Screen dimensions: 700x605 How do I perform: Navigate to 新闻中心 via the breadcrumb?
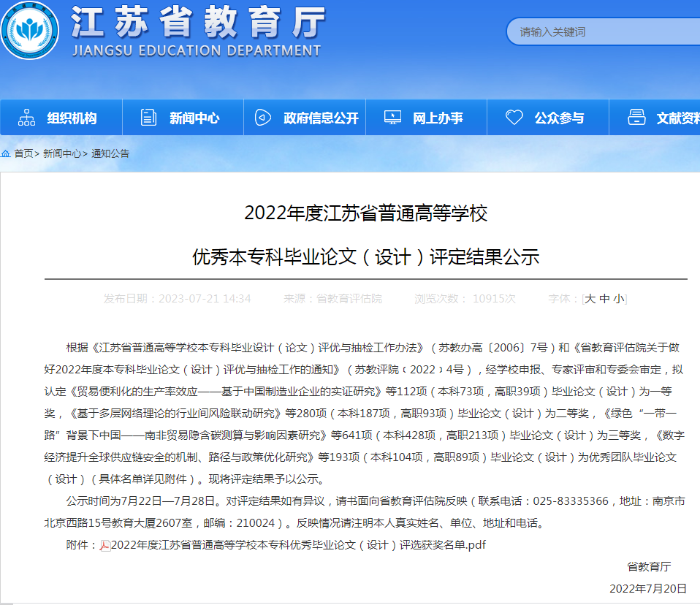click(62, 153)
